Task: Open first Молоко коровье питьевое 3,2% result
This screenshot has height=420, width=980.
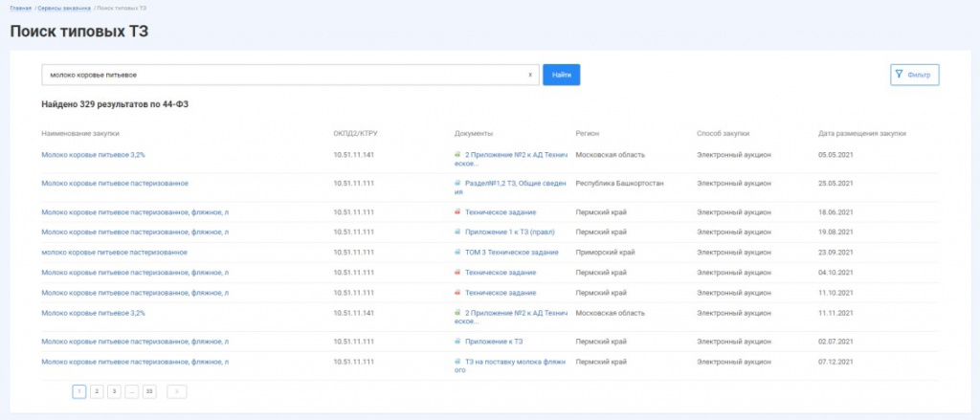Action: (93, 154)
